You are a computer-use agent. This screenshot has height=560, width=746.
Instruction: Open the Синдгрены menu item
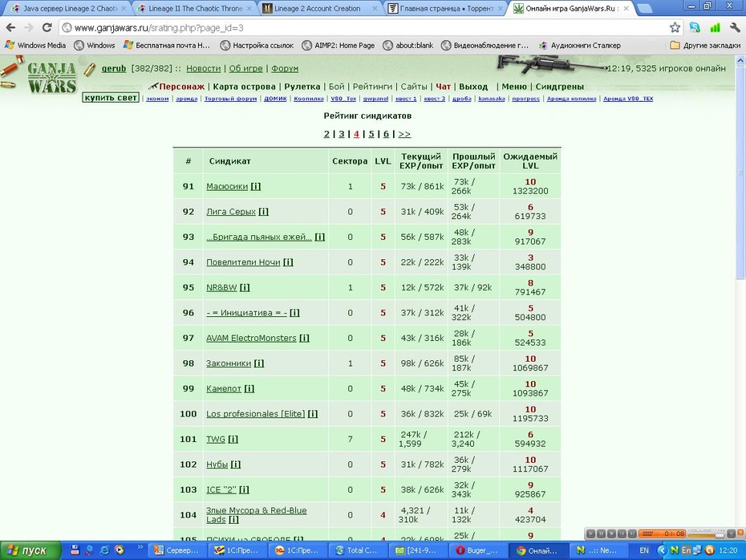(560, 87)
